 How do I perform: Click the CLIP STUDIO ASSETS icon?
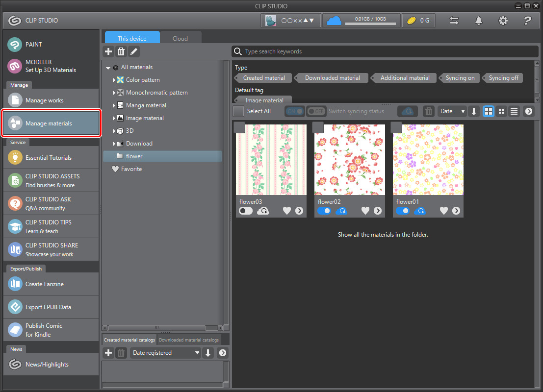15,180
